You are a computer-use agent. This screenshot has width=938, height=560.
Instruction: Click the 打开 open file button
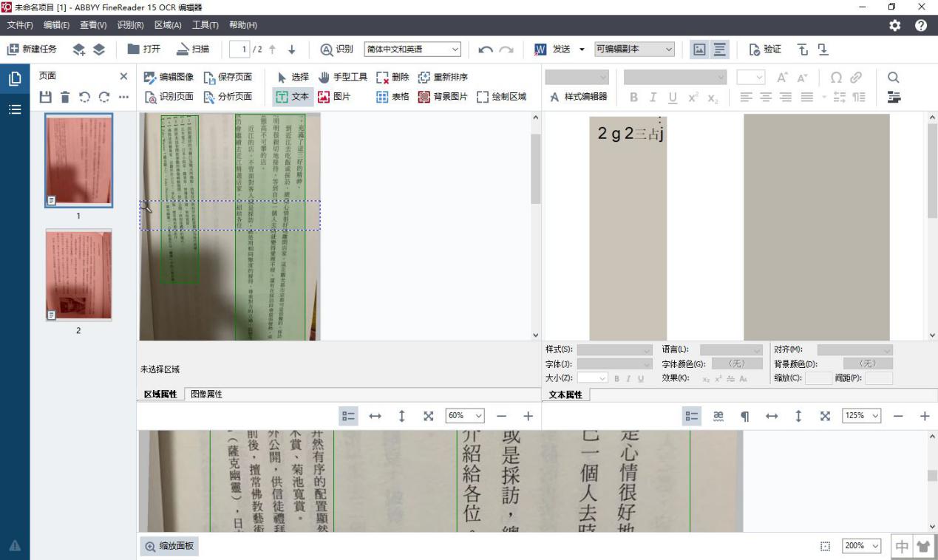pos(143,49)
